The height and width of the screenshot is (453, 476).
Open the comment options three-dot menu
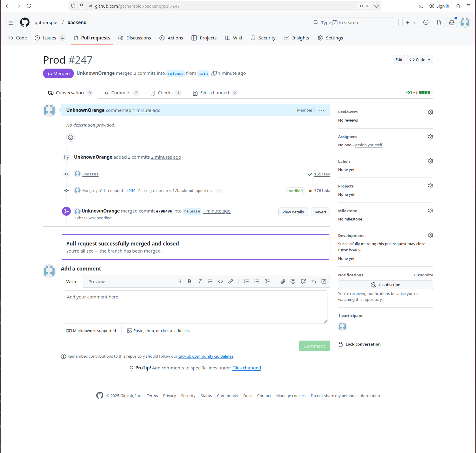pos(321,110)
